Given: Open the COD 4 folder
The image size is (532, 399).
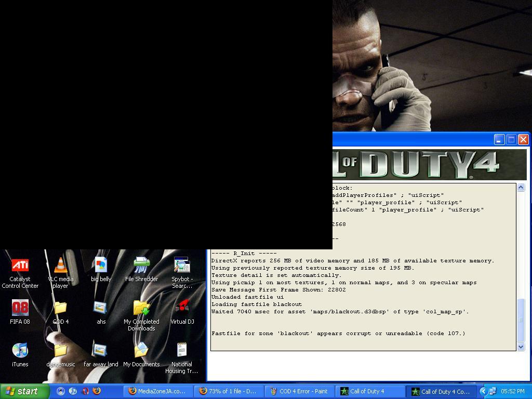Looking at the screenshot, I should click(x=60, y=309).
